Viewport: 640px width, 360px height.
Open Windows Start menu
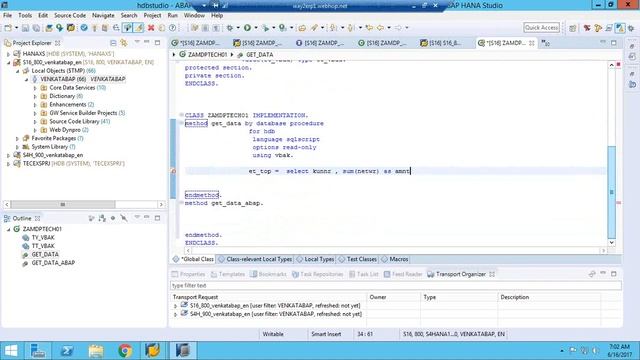click(11, 351)
